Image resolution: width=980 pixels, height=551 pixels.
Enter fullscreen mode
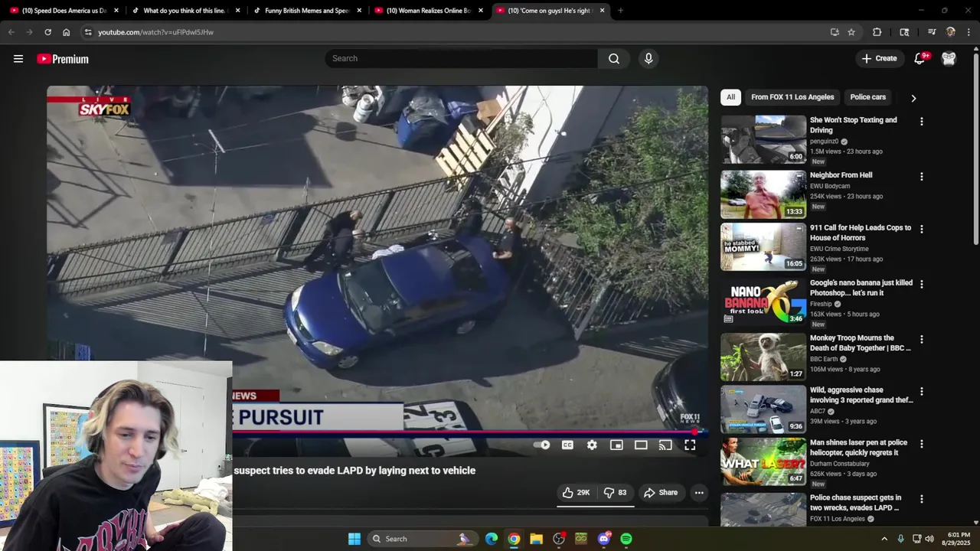[690, 445]
